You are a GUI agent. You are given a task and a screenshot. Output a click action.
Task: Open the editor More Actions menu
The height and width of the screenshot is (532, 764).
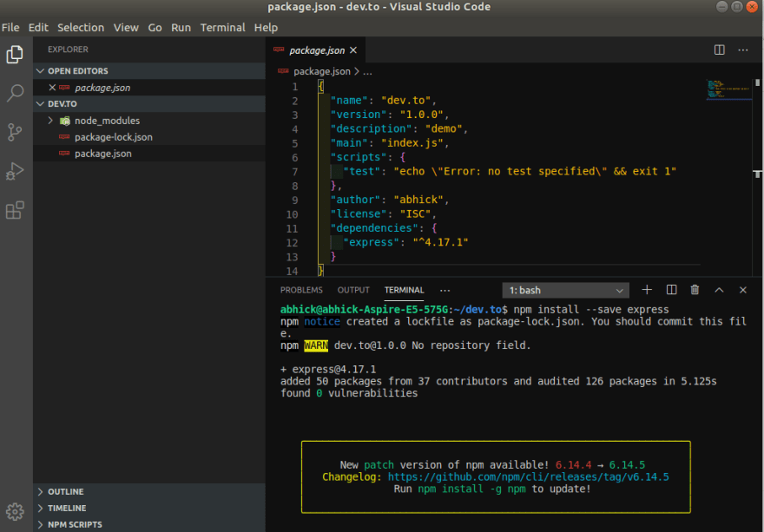[x=742, y=49]
